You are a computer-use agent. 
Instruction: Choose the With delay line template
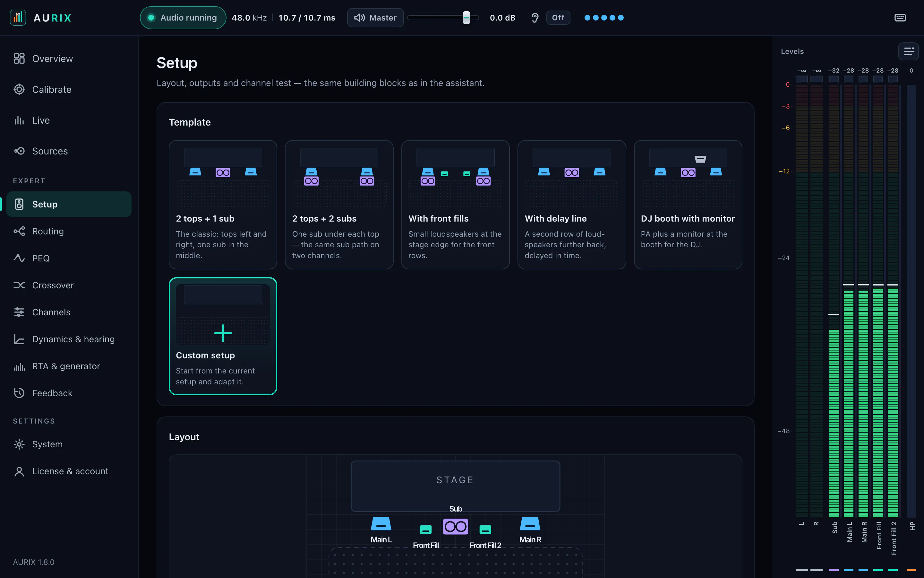point(572,205)
